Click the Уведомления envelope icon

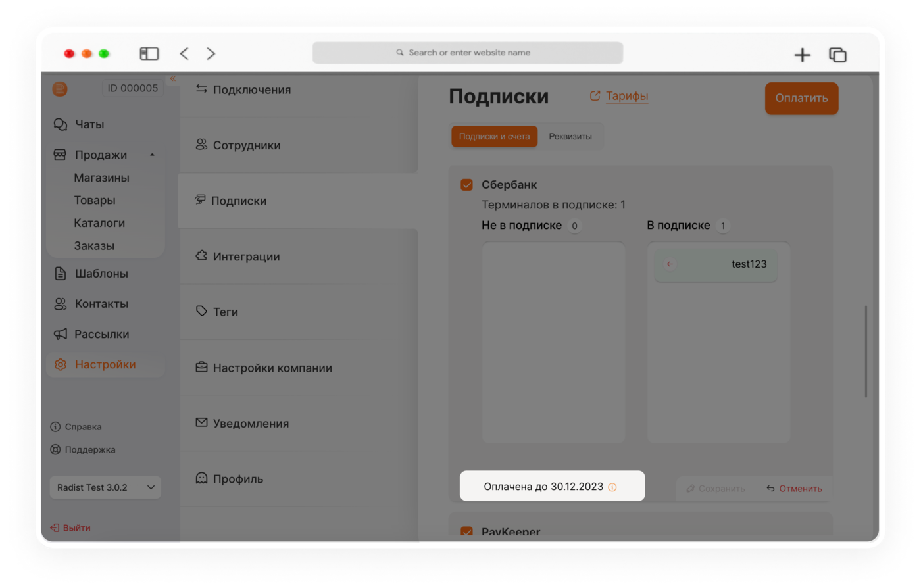click(x=201, y=422)
